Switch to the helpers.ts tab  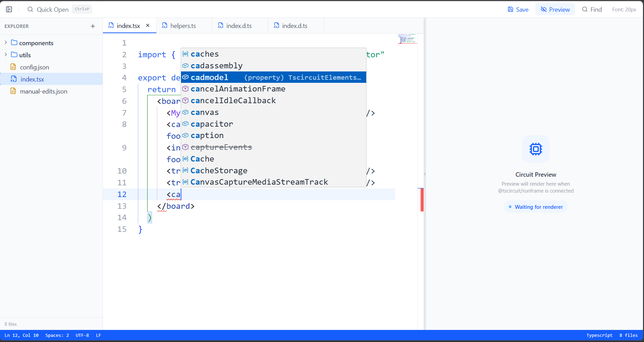pos(184,26)
